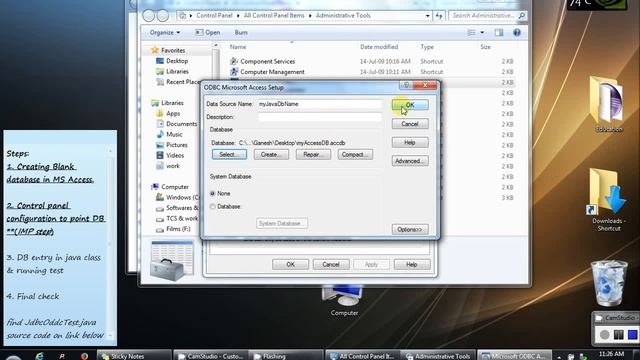
Task: Switch to CamStudio taskbar button
Action: tap(211, 356)
